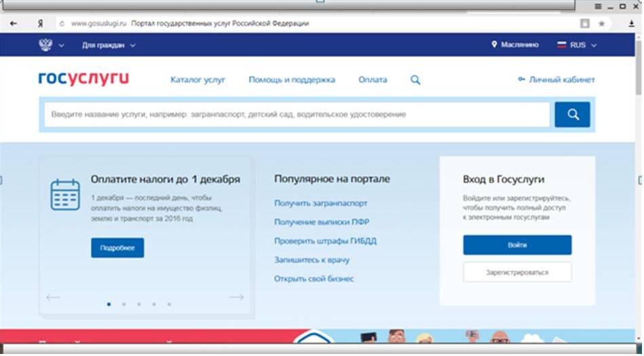This screenshot has width=644, height=356.
Task: Click the service name search field
Action: 297,115
